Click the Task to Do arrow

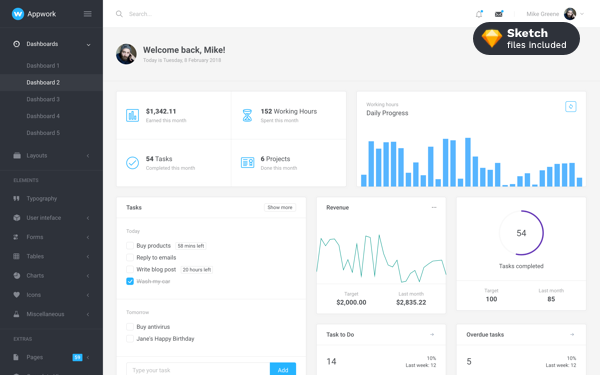coord(432,334)
